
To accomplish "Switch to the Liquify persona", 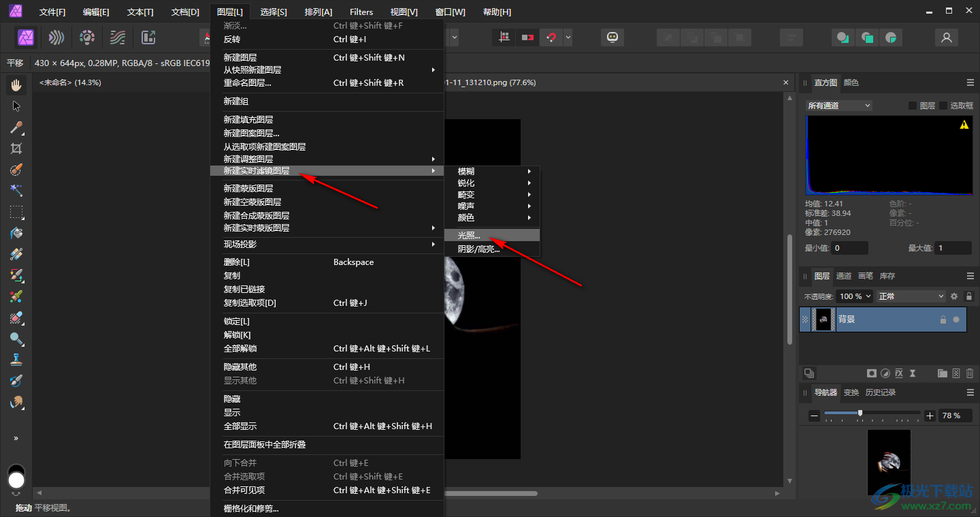I will [x=56, y=37].
